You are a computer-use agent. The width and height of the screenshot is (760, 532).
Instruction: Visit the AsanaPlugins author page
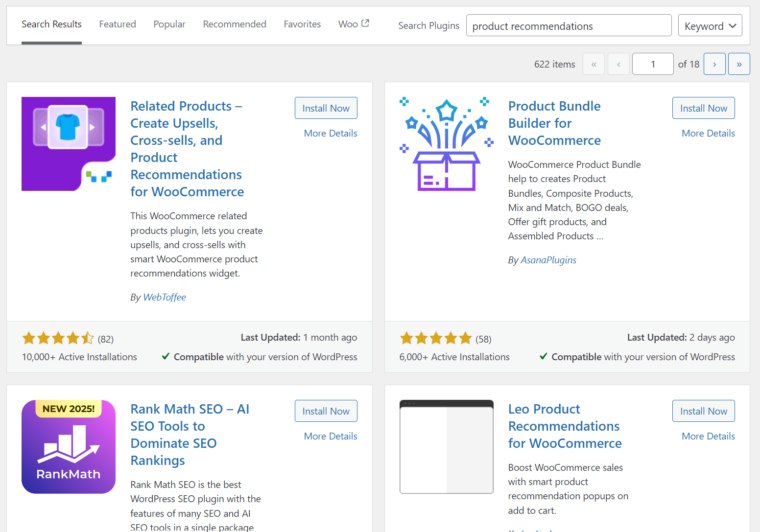click(548, 260)
